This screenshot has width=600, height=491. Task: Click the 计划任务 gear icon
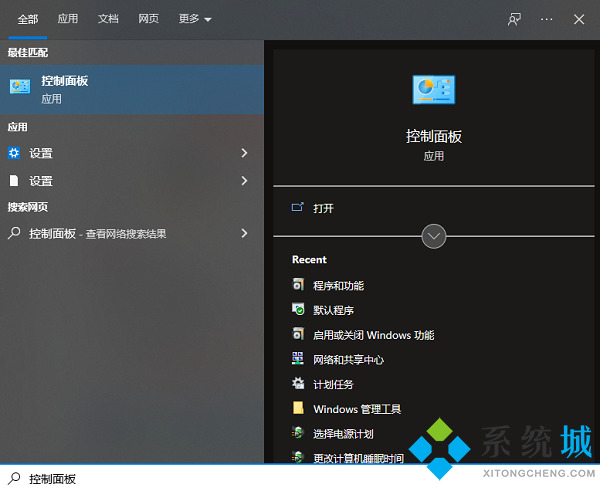point(298,383)
